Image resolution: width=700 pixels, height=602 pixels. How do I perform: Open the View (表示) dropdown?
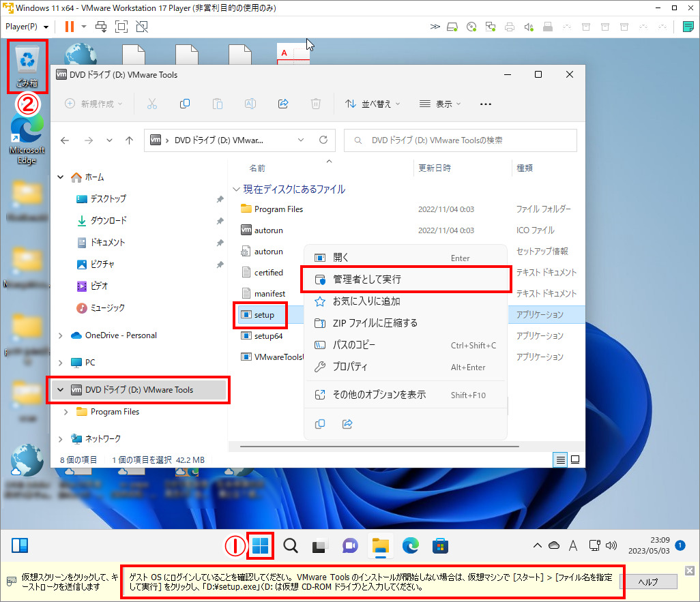click(x=440, y=104)
